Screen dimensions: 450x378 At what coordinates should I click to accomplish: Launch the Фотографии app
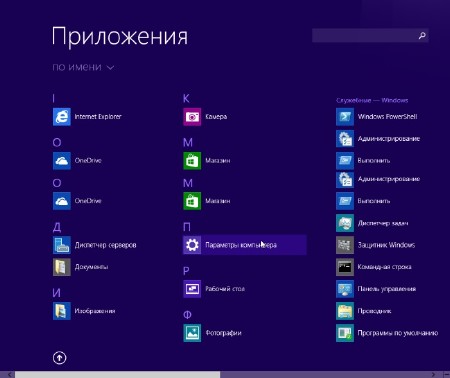(212, 333)
